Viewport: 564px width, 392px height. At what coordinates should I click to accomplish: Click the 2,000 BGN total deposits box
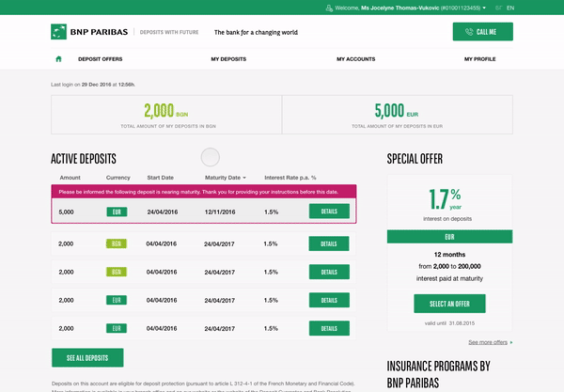pos(166,115)
